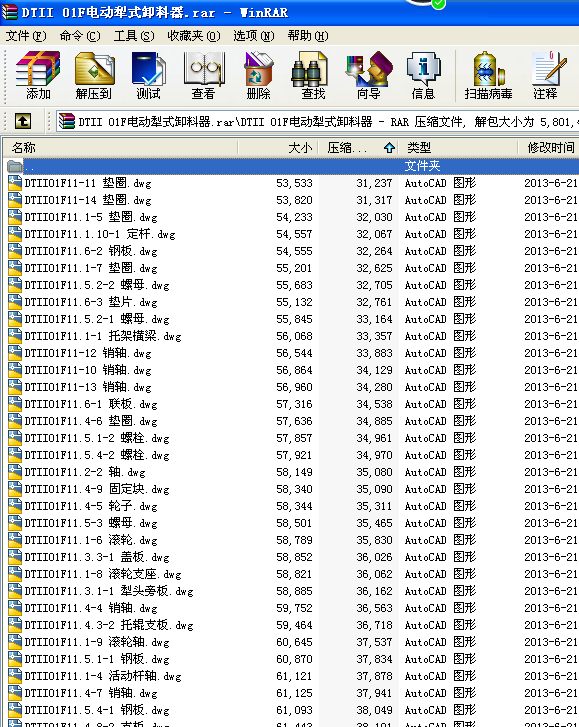
Task: Open the 收藏夹(O) menu
Action: pos(194,36)
